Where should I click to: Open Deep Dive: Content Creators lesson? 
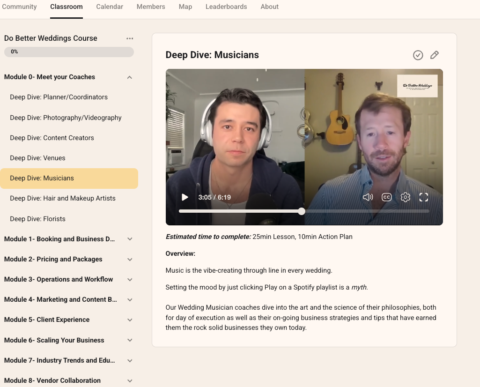[52, 138]
